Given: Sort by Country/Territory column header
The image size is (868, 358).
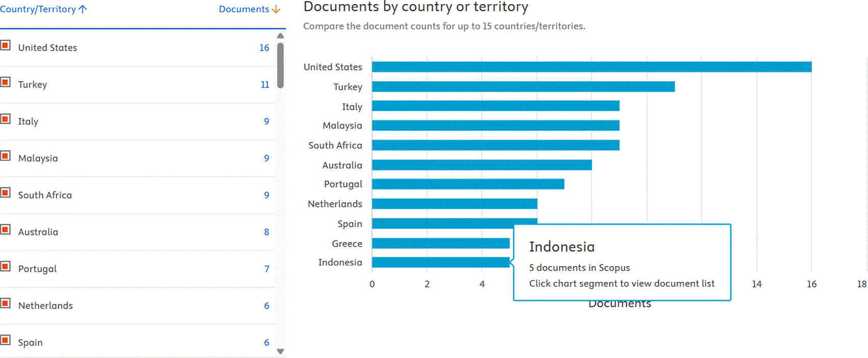Looking at the screenshot, I should (43, 9).
